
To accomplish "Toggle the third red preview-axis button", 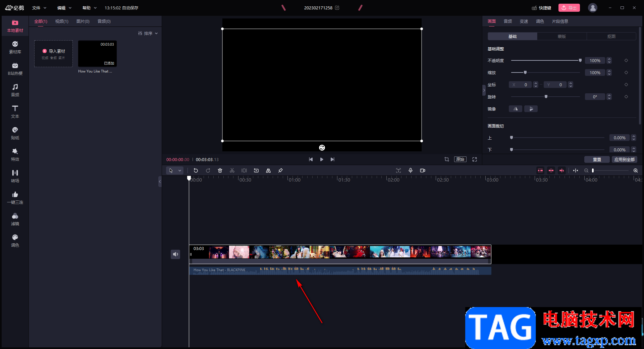I will [562, 170].
